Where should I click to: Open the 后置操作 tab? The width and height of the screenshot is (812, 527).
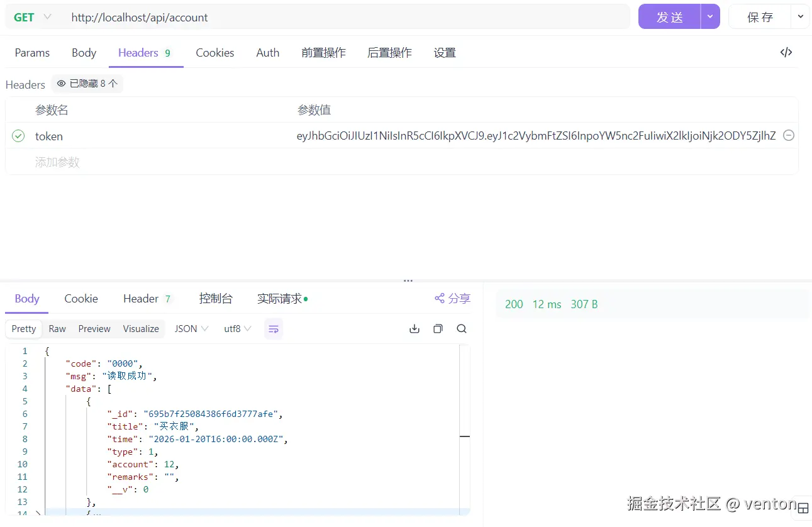pyautogui.click(x=389, y=53)
